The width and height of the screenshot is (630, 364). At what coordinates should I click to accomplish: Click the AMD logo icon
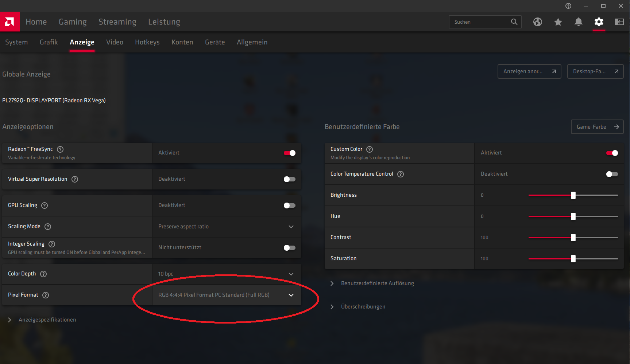coord(10,22)
